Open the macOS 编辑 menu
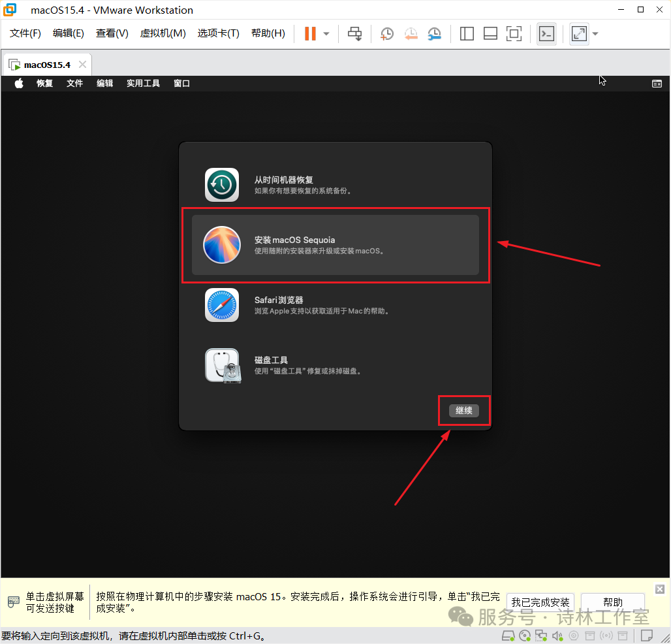 click(104, 83)
